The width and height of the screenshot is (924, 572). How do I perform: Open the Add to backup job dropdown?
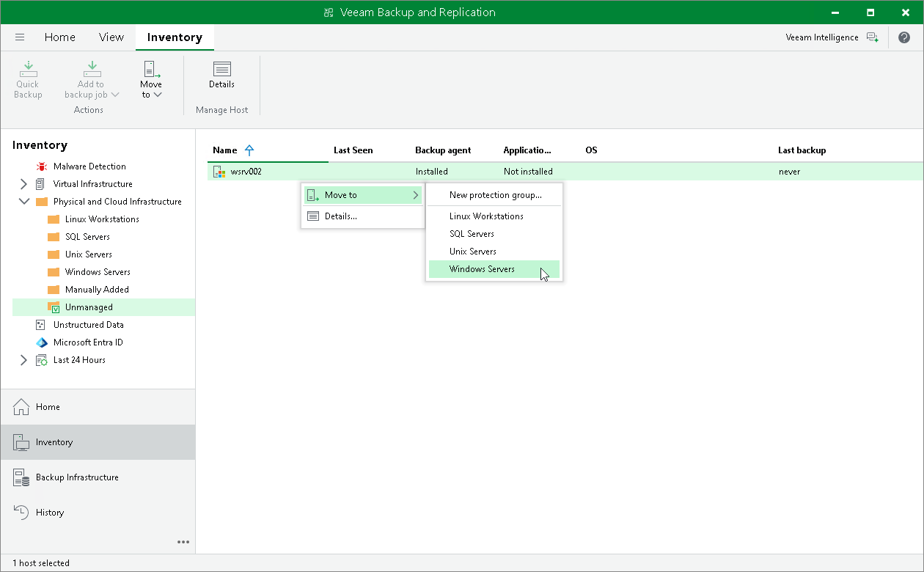(x=92, y=80)
